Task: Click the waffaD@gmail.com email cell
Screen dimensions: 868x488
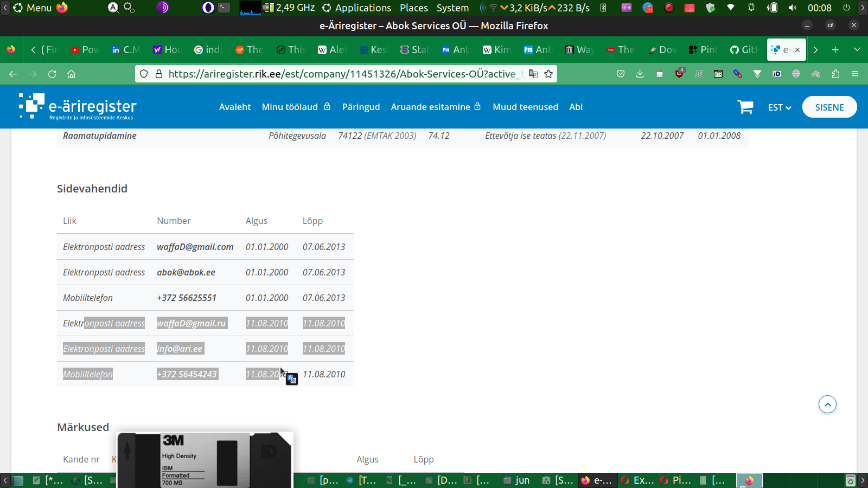Action: pos(195,247)
